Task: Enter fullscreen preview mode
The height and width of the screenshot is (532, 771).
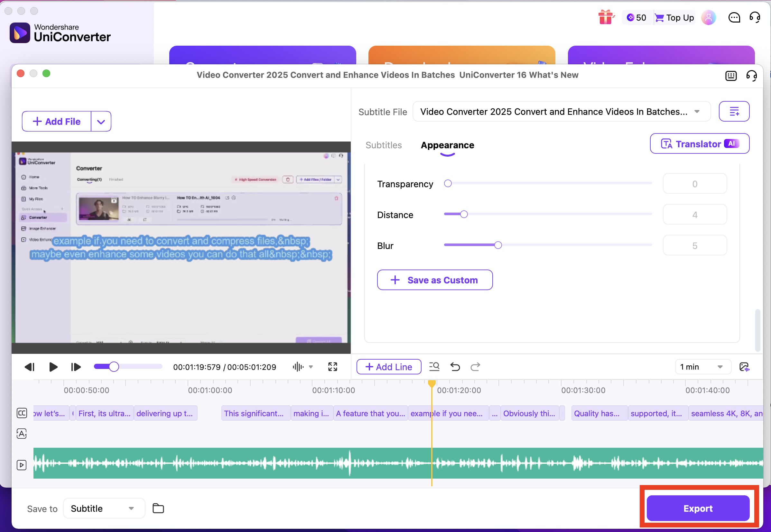Action: (x=332, y=366)
